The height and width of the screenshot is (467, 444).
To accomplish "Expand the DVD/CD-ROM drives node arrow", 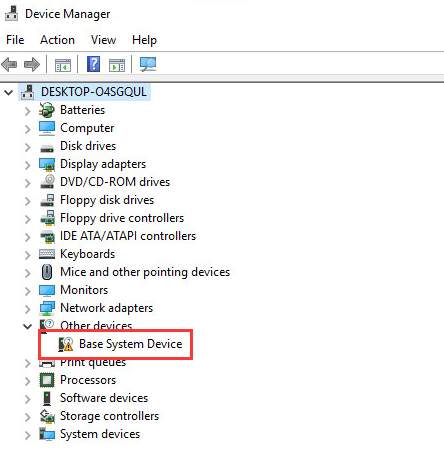I will [x=28, y=183].
